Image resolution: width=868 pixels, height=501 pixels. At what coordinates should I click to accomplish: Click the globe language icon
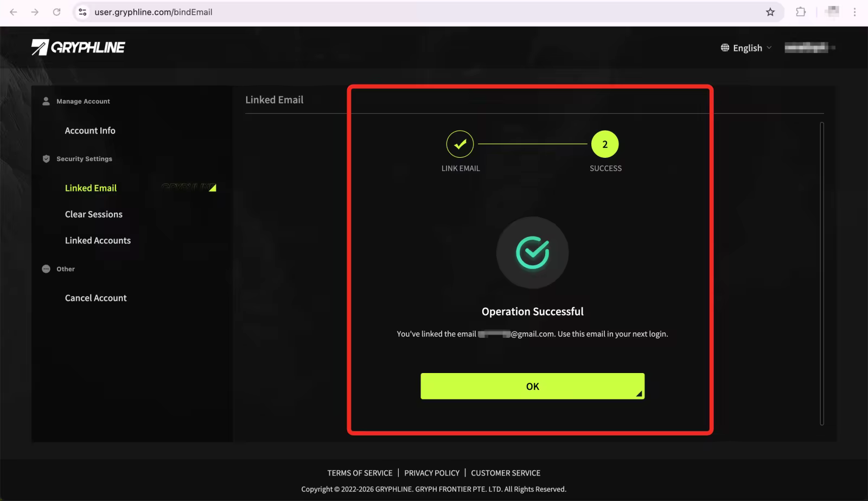725,48
